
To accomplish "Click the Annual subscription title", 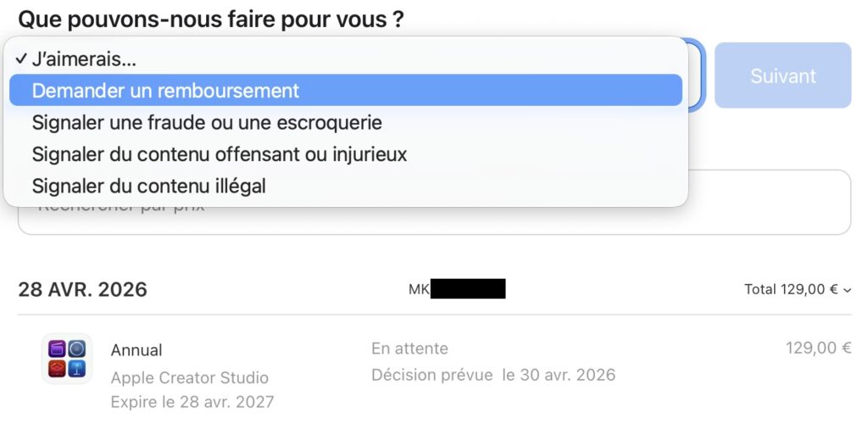I will point(136,350).
